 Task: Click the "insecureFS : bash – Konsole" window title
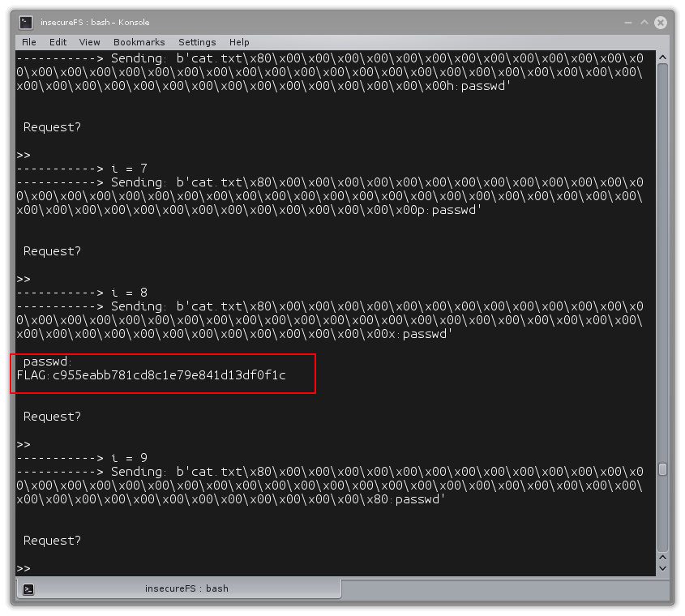tap(95, 23)
